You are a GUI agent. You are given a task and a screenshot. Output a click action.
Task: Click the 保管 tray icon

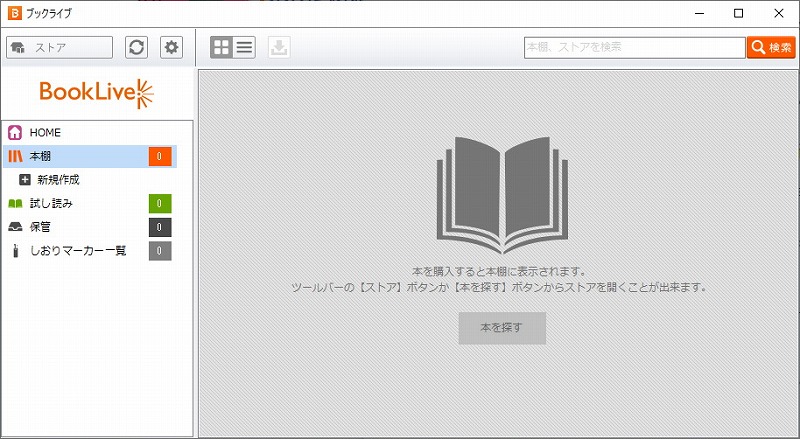(x=15, y=227)
